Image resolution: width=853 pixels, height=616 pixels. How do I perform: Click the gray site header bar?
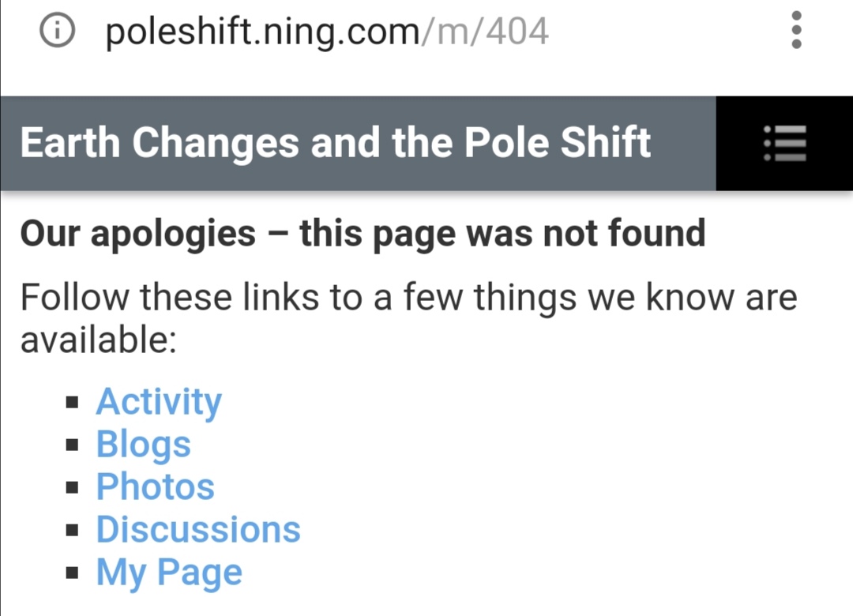pyautogui.click(x=358, y=143)
